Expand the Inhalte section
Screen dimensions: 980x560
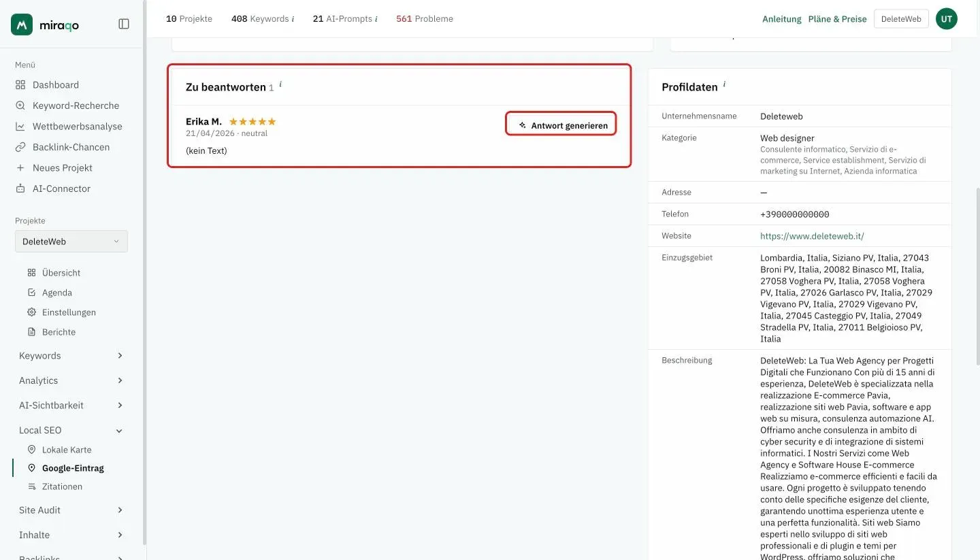click(x=72, y=535)
